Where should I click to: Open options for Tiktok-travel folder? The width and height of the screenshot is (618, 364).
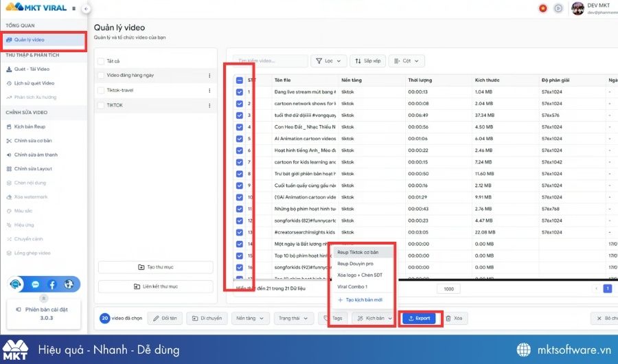coord(209,90)
